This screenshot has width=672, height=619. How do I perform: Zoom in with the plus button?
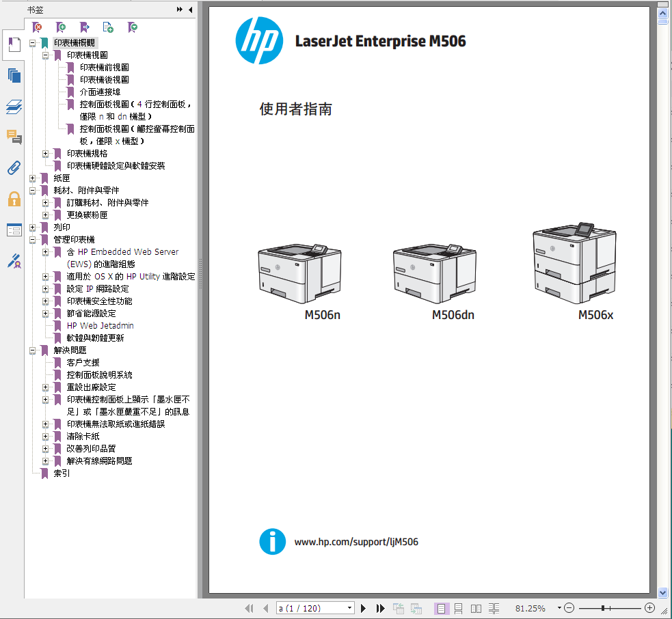[x=649, y=608]
